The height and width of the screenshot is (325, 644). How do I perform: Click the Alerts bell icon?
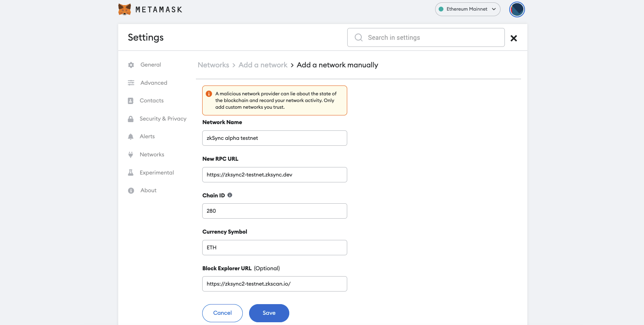tap(130, 137)
